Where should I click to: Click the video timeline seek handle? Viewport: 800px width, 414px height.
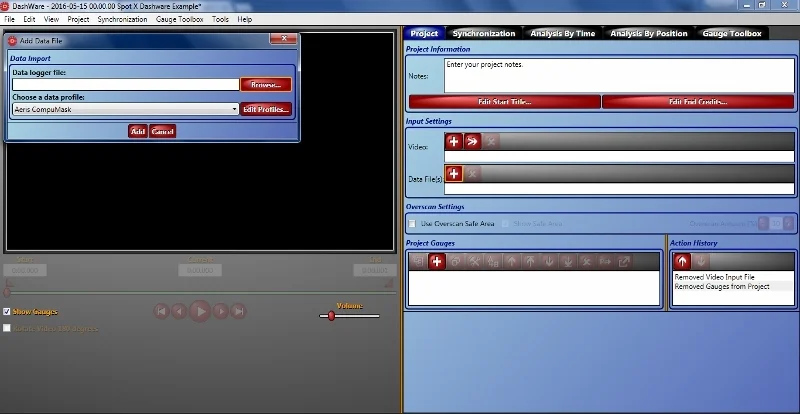(7, 293)
